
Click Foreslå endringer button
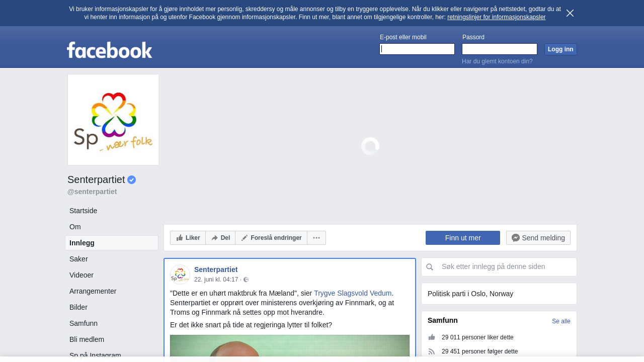pos(271,238)
